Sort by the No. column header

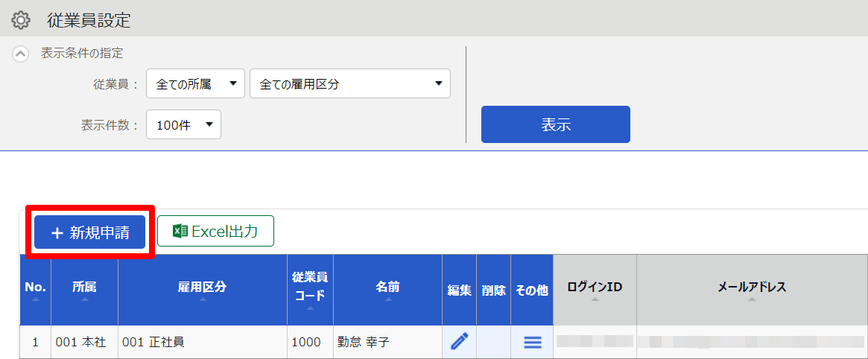pos(36,290)
